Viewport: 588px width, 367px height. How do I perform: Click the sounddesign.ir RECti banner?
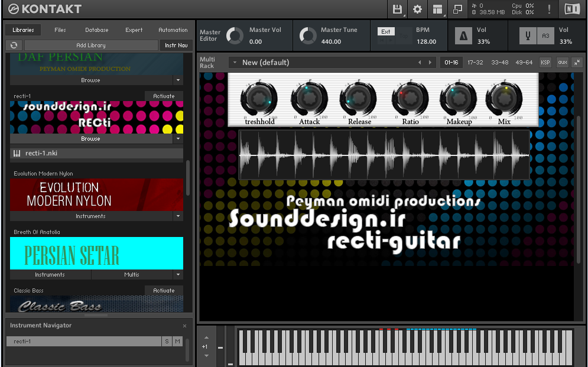97,118
